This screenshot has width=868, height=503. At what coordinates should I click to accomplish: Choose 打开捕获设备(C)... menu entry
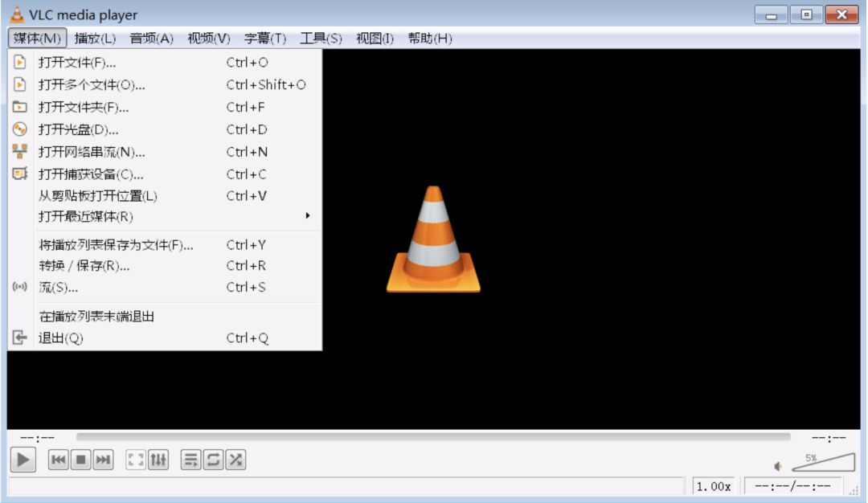165,174
